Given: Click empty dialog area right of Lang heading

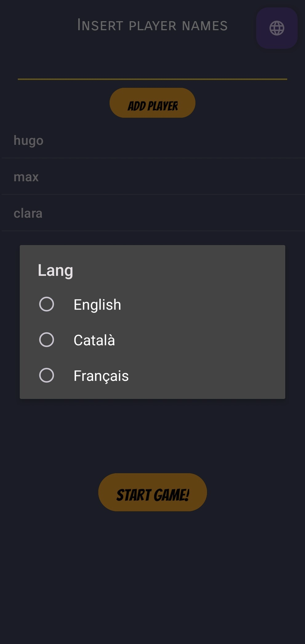Looking at the screenshot, I should tap(185, 270).
